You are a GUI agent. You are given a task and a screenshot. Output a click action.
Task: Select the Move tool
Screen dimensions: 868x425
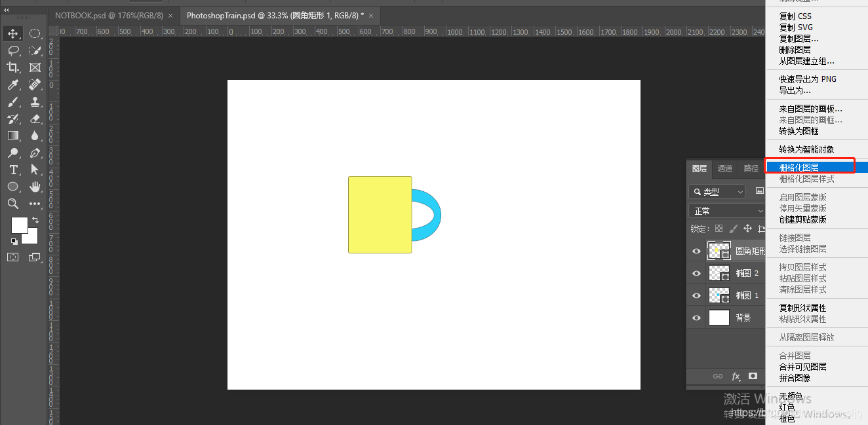tap(13, 33)
